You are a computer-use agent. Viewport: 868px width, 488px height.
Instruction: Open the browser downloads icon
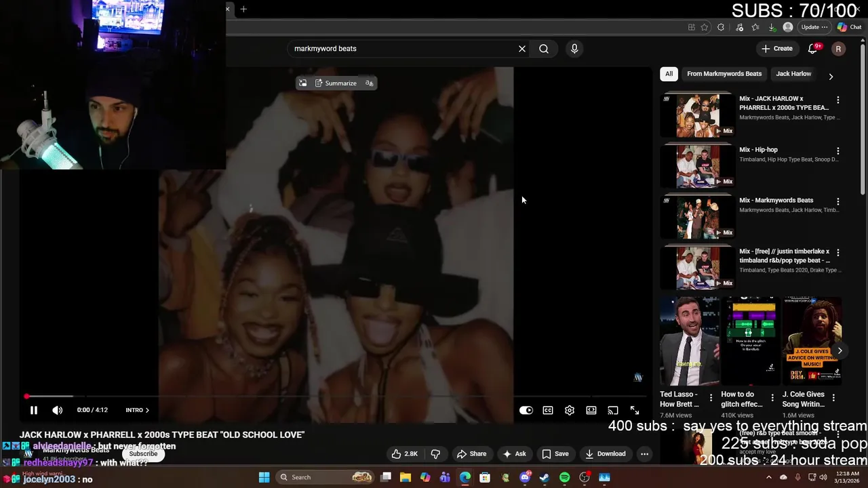point(772,27)
